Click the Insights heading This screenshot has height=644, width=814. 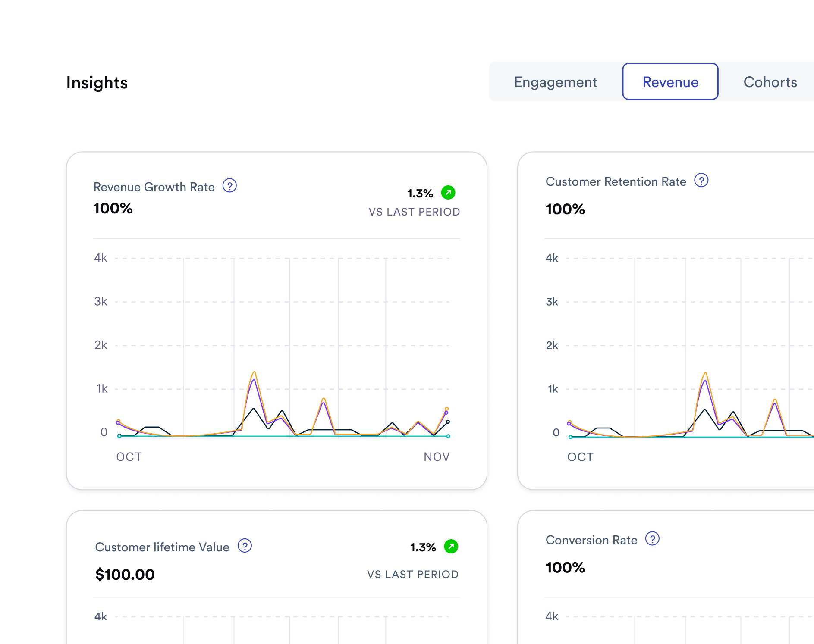click(97, 83)
